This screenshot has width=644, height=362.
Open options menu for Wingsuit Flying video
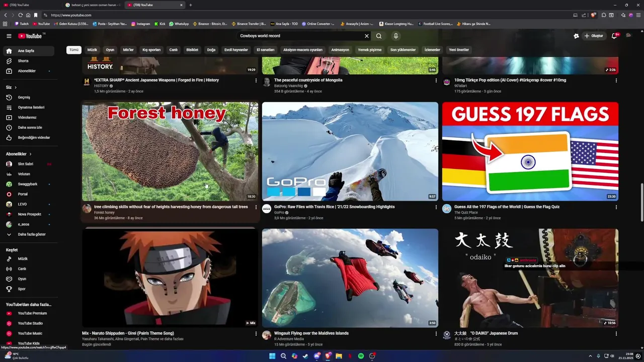436,334
